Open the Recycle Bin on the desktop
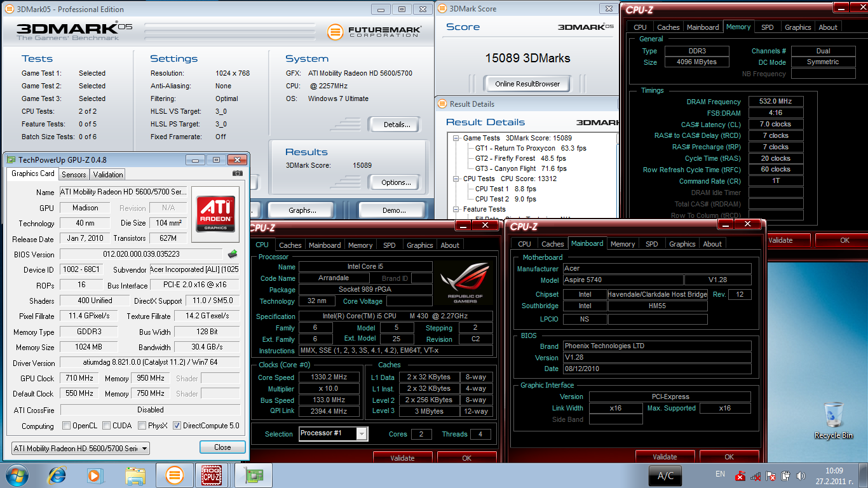Screen dimensions: 868x488 click(834, 420)
